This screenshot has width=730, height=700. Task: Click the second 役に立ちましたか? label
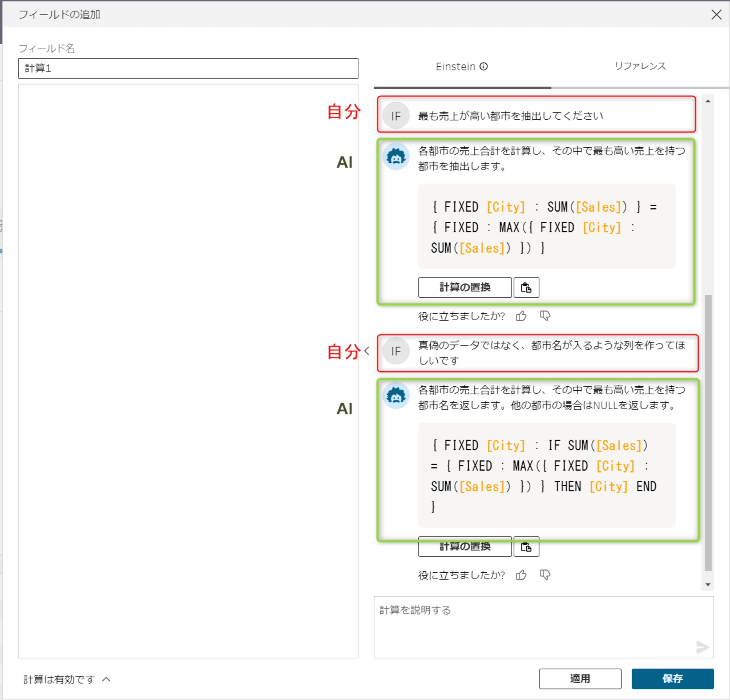click(x=461, y=575)
